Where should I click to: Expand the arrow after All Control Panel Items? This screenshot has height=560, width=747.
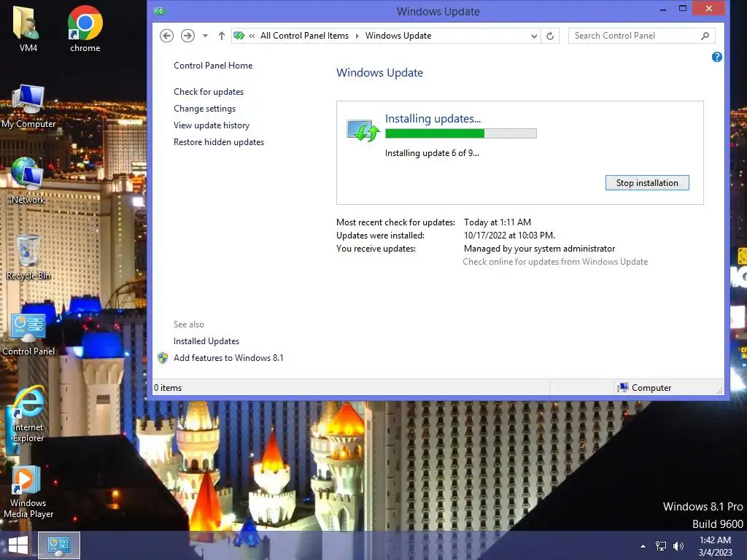coord(357,36)
